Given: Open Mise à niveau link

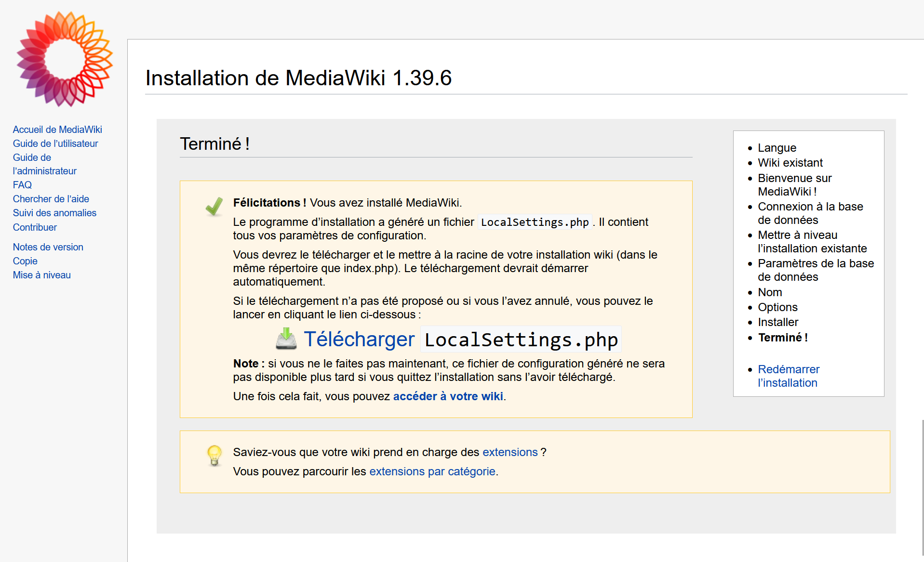Looking at the screenshot, I should tap(42, 275).
